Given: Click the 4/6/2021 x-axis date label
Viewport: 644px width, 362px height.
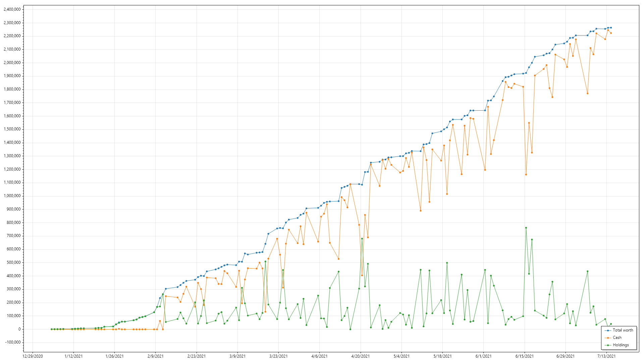Looking at the screenshot, I should [x=319, y=356].
